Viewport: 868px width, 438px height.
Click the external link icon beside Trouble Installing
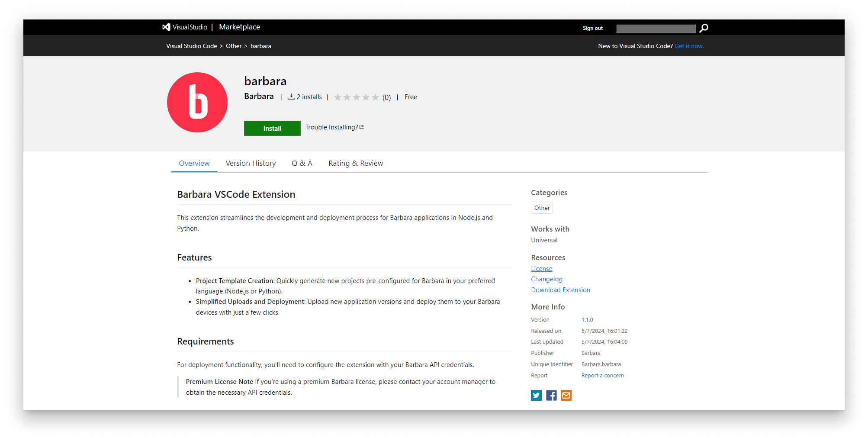point(361,126)
